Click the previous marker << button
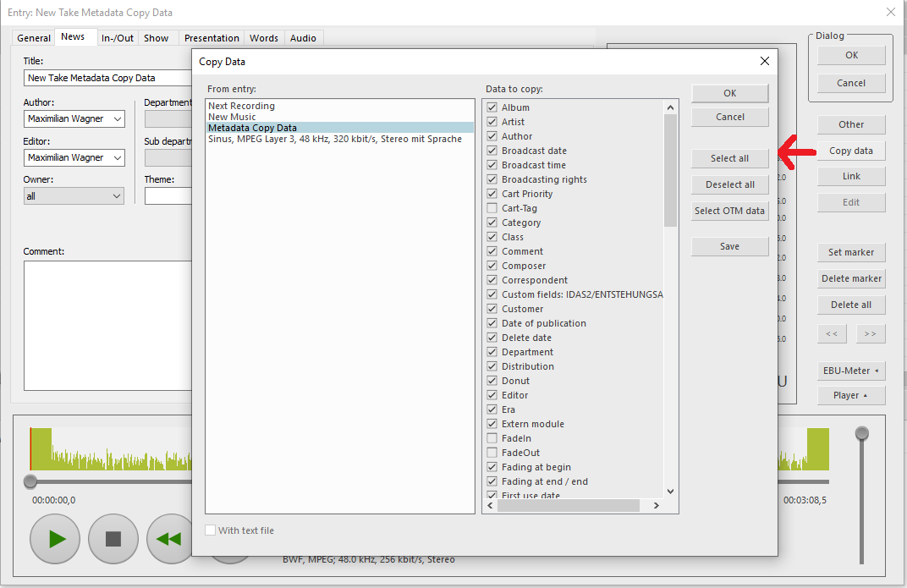 pos(832,334)
